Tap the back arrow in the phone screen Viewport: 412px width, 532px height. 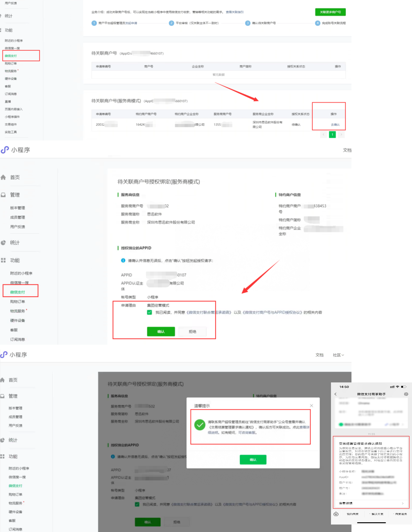336,394
